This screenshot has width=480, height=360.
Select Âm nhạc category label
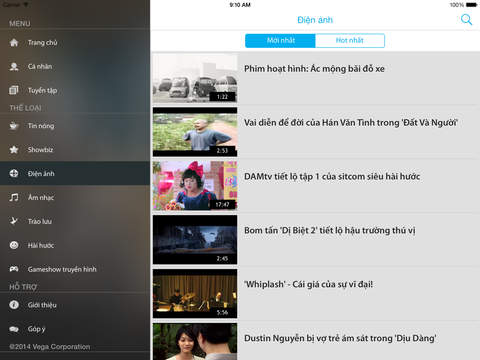coord(41,198)
